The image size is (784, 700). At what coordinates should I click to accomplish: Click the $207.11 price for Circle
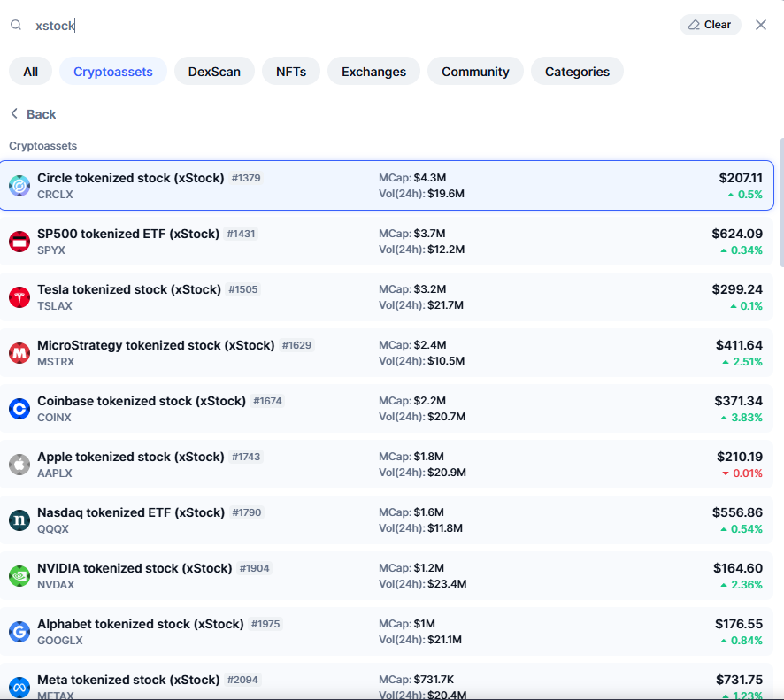coord(741,178)
